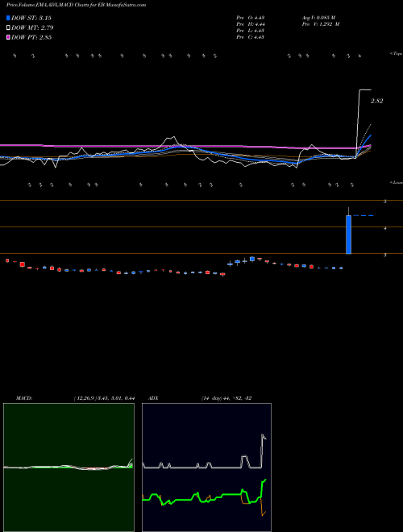Click the white ADX line spike peak
Image resolution: width=403 pixels, height=532 pixels.
pyautogui.click(x=263, y=435)
